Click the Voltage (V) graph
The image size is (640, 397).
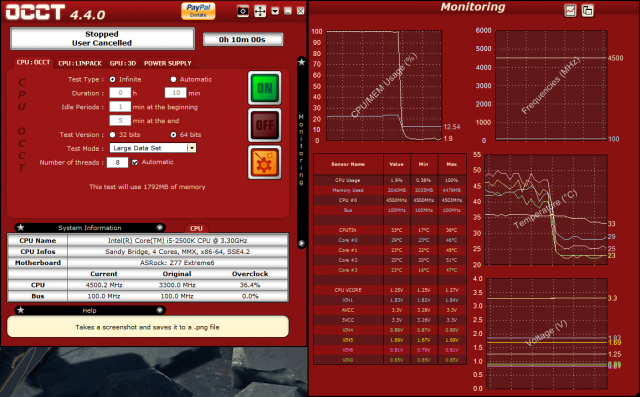tap(547, 333)
